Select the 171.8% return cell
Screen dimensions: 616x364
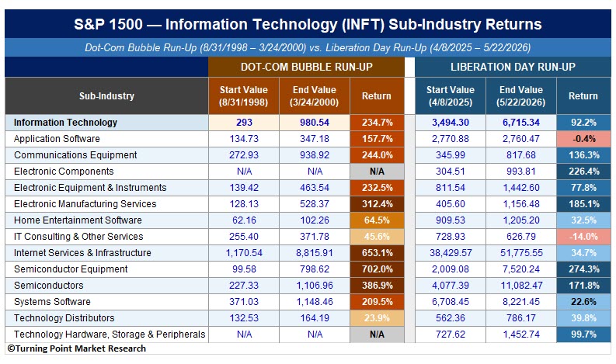(584, 286)
